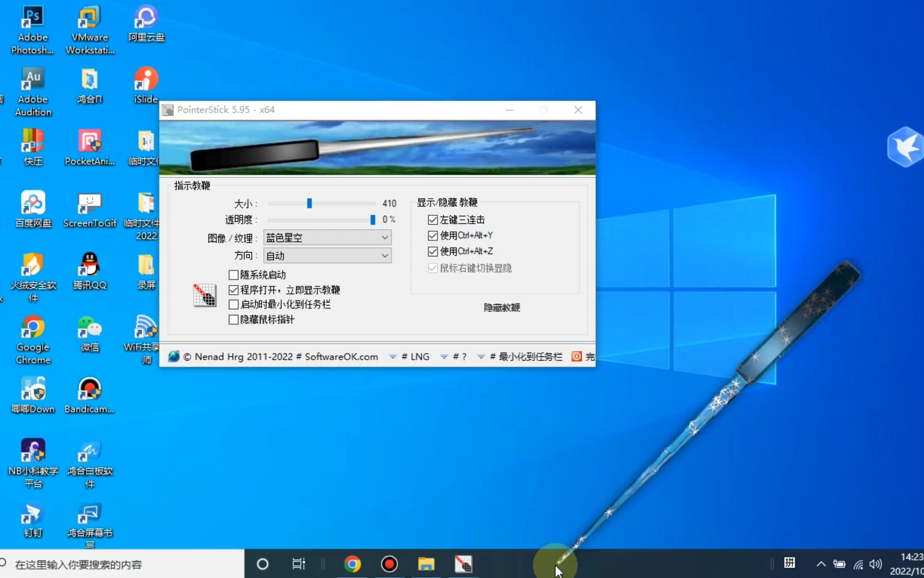Enable 启动时最小化到任务栏 checkbox
This screenshot has height=578, width=924.
[233, 305]
